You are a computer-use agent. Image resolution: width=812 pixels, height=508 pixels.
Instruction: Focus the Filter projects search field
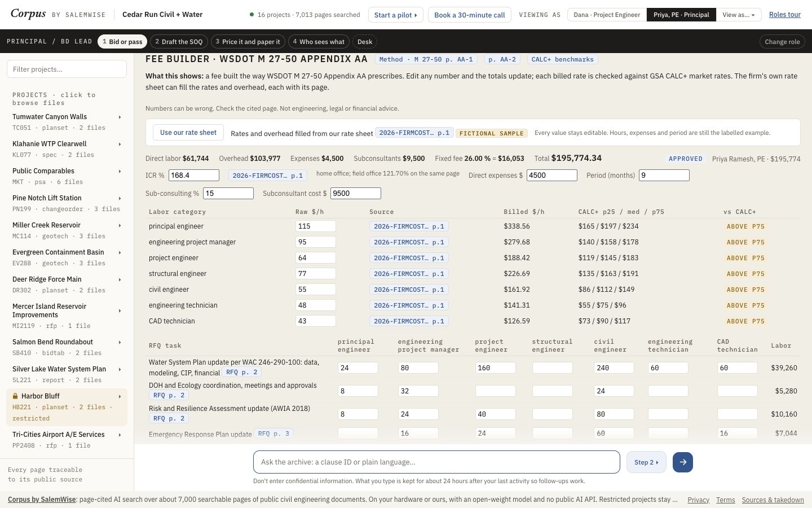(x=67, y=69)
